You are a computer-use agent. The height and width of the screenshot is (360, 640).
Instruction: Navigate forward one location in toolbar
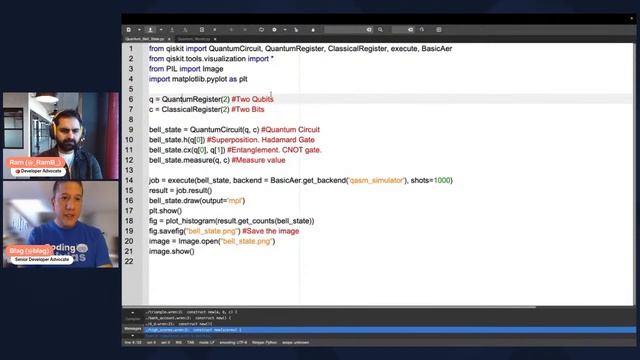coord(245,30)
